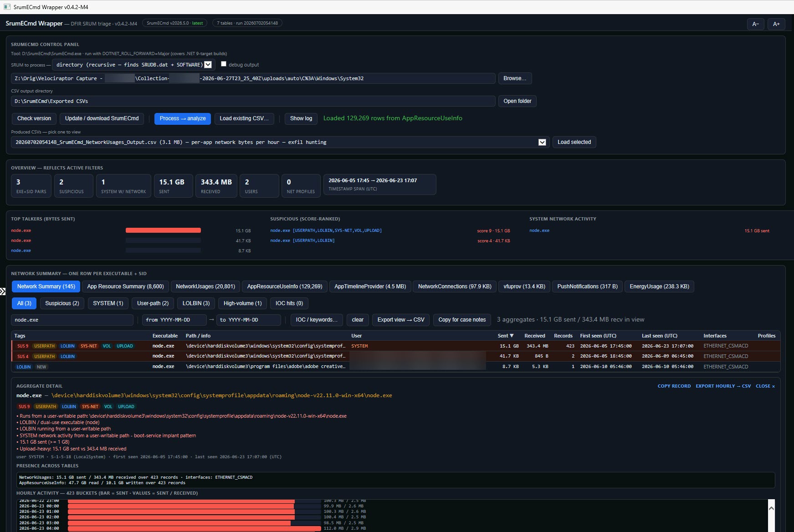Click the SrumECmd Wrapper title bar app icon
The image size is (794, 532).
pyautogui.click(x=7, y=7)
